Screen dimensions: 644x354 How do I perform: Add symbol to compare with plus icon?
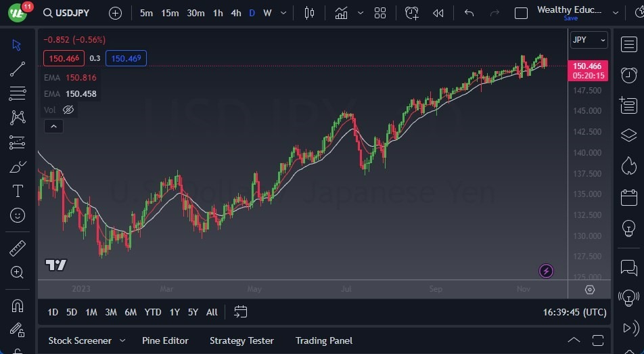116,14
